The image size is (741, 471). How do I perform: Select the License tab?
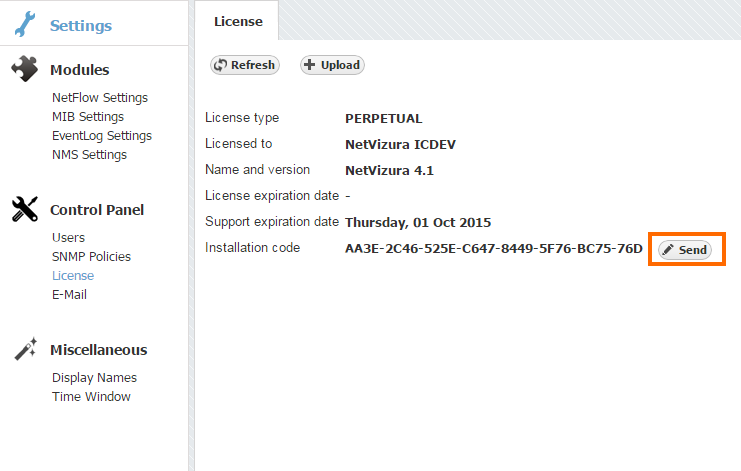238,21
